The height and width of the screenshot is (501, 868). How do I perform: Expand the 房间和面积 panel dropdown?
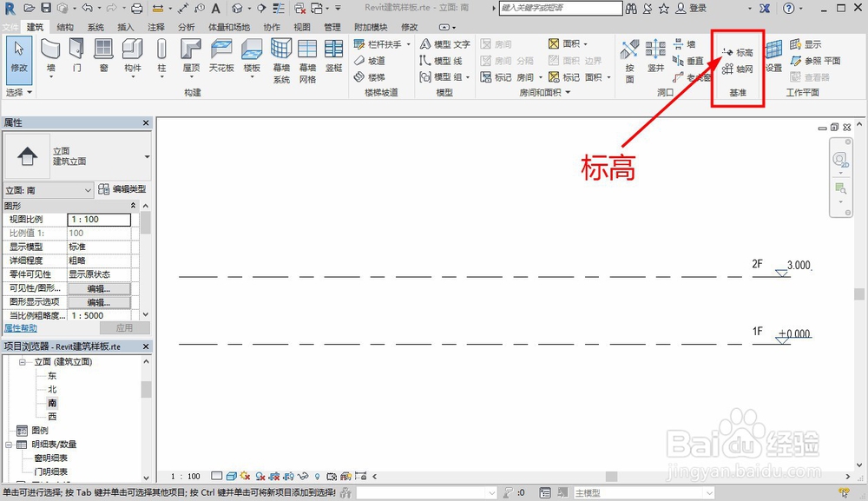(x=545, y=92)
